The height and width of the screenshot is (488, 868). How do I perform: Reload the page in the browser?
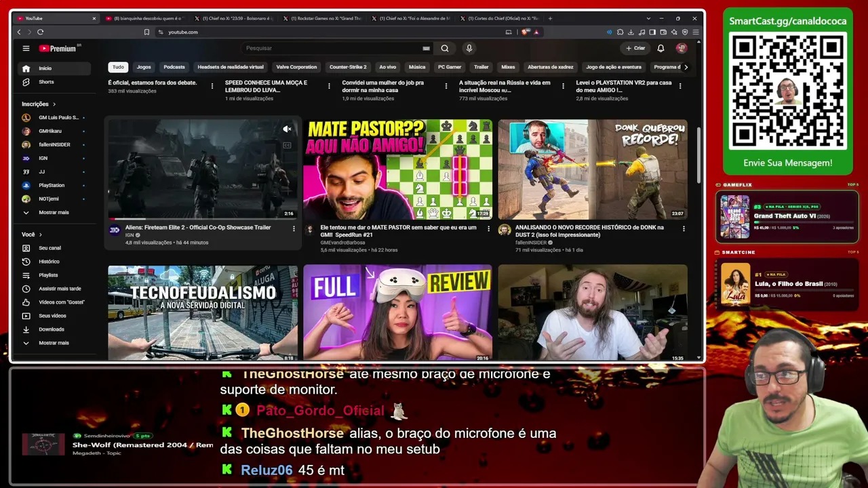pos(41,32)
